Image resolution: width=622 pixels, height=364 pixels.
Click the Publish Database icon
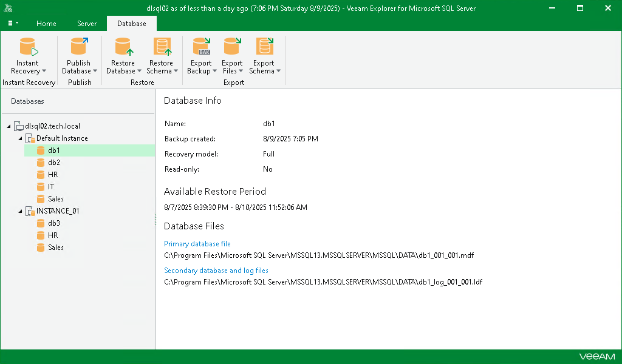click(x=80, y=46)
